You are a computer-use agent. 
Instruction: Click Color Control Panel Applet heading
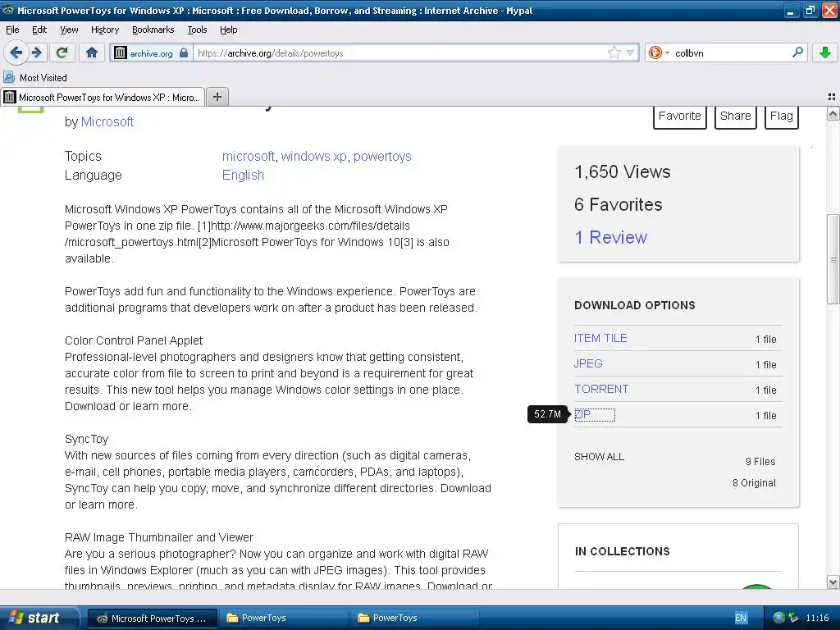tap(134, 340)
